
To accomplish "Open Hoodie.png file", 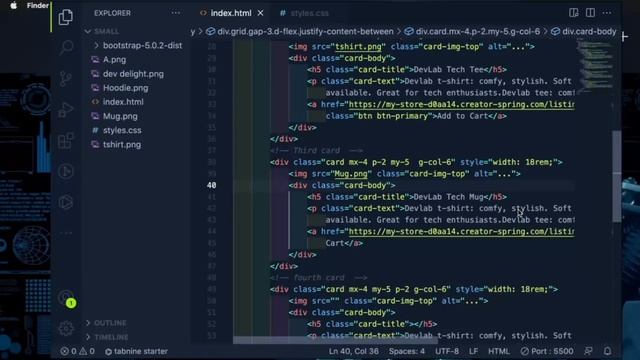I will [x=125, y=88].
